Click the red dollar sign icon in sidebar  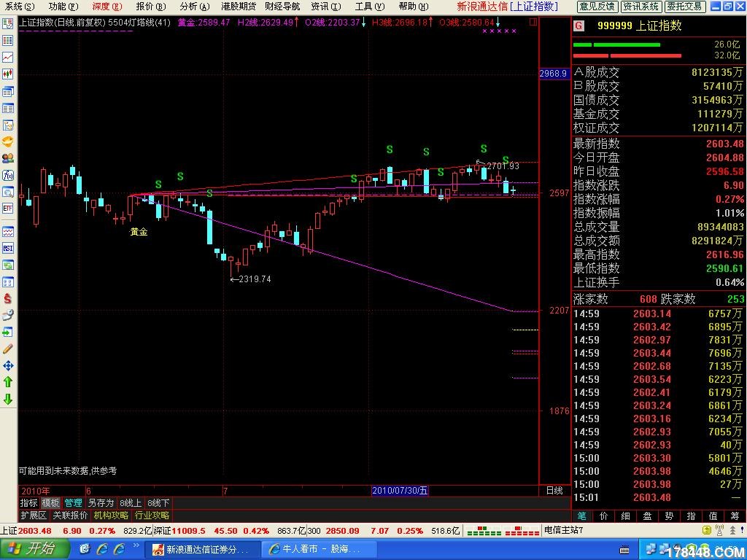[x=8, y=298]
